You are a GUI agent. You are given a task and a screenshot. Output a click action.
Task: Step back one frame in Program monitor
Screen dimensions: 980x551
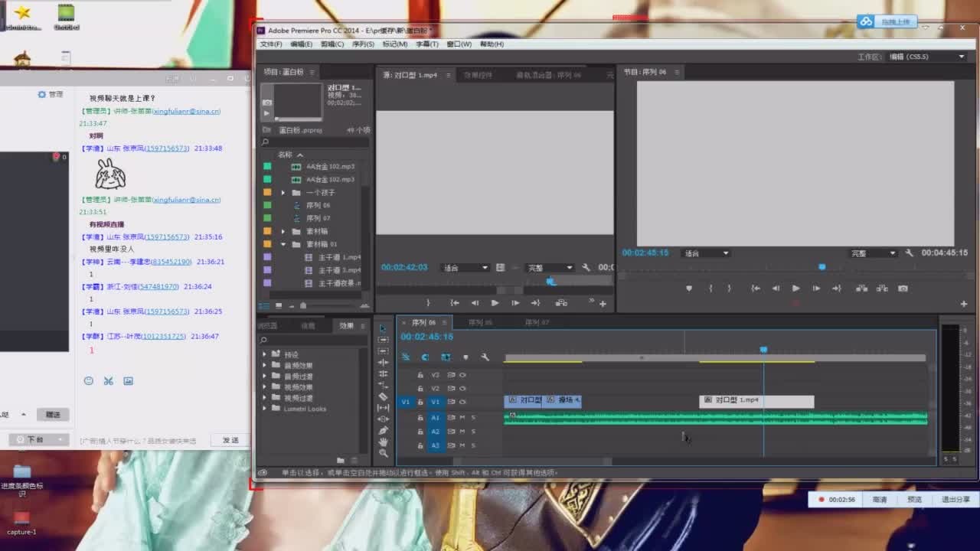776,289
